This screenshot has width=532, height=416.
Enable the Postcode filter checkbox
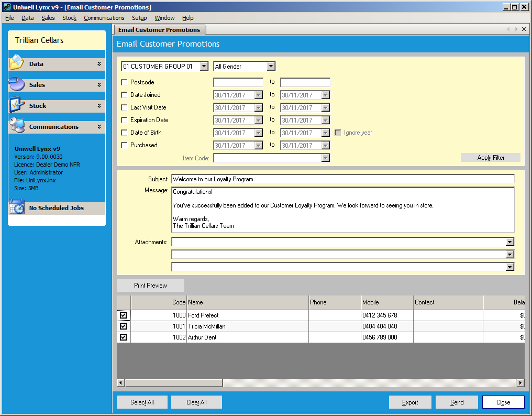pyautogui.click(x=124, y=82)
